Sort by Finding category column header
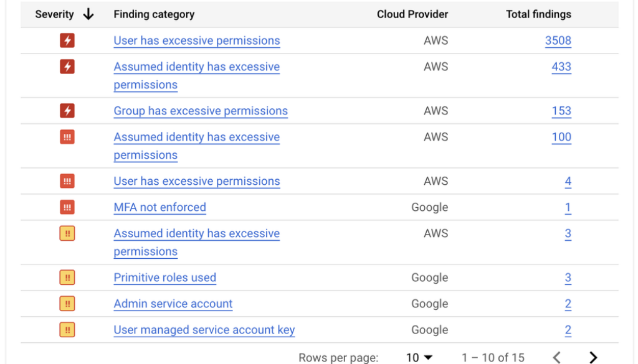This screenshot has height=364, width=638. click(154, 14)
